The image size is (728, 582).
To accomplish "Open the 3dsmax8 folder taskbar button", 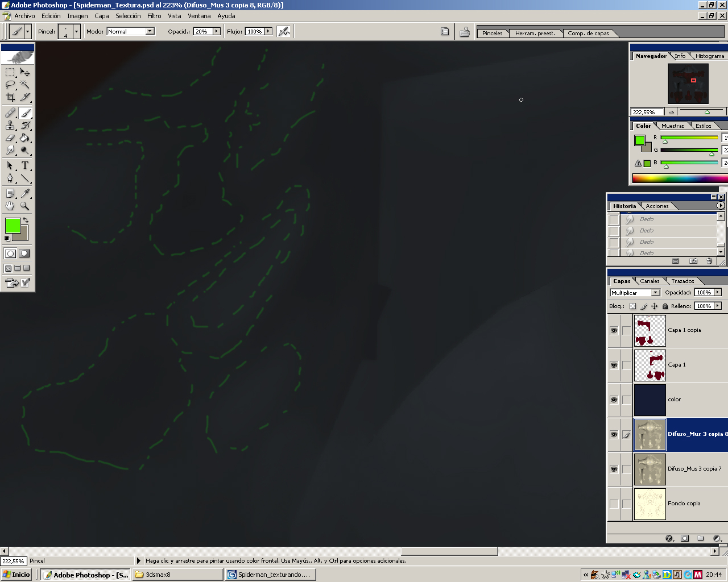I will (x=177, y=575).
